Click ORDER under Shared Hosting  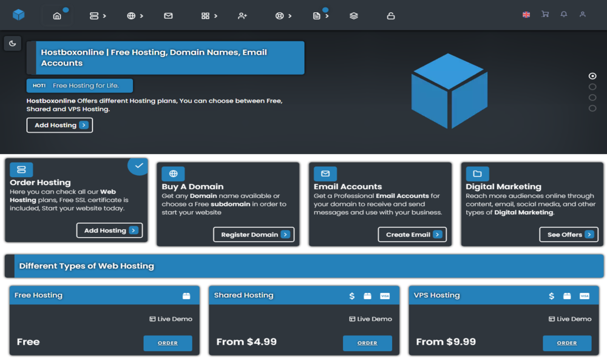click(367, 343)
